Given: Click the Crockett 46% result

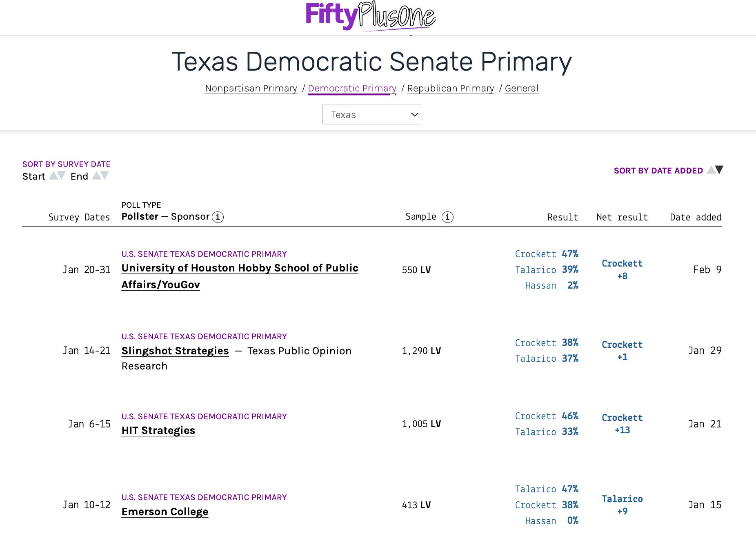Looking at the screenshot, I should (547, 416).
